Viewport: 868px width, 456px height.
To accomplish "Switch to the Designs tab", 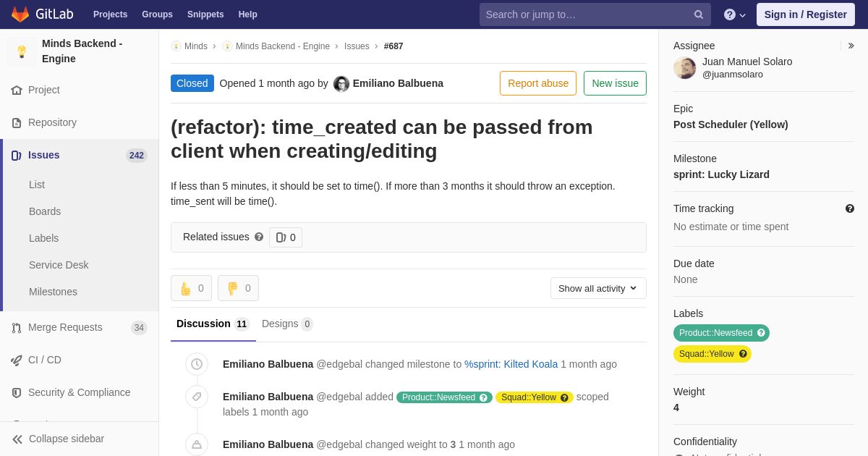I will [x=287, y=324].
